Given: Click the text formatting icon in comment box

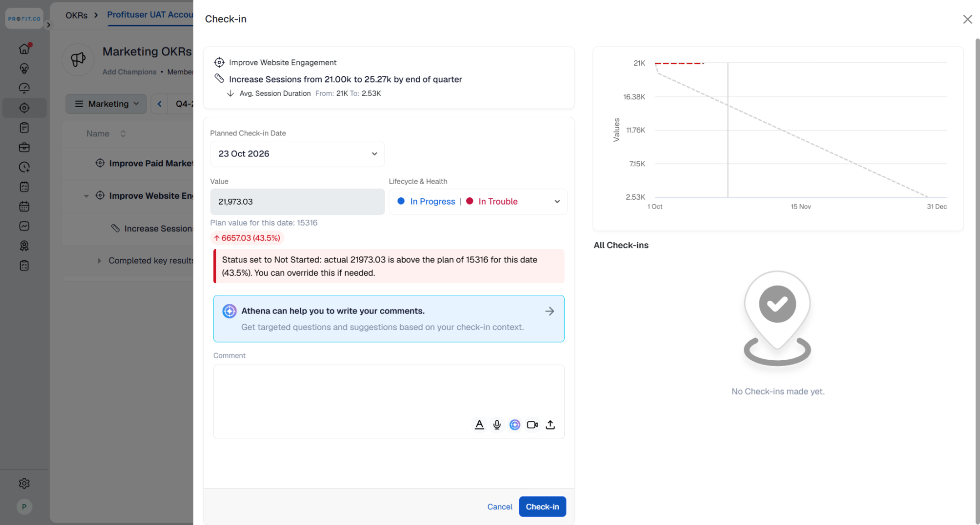Looking at the screenshot, I should (x=479, y=425).
